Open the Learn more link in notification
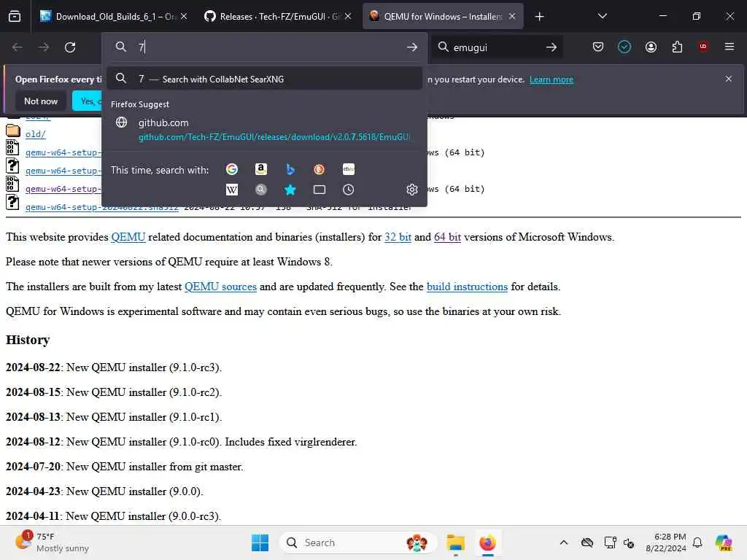This screenshot has width=747, height=560. coord(551,79)
